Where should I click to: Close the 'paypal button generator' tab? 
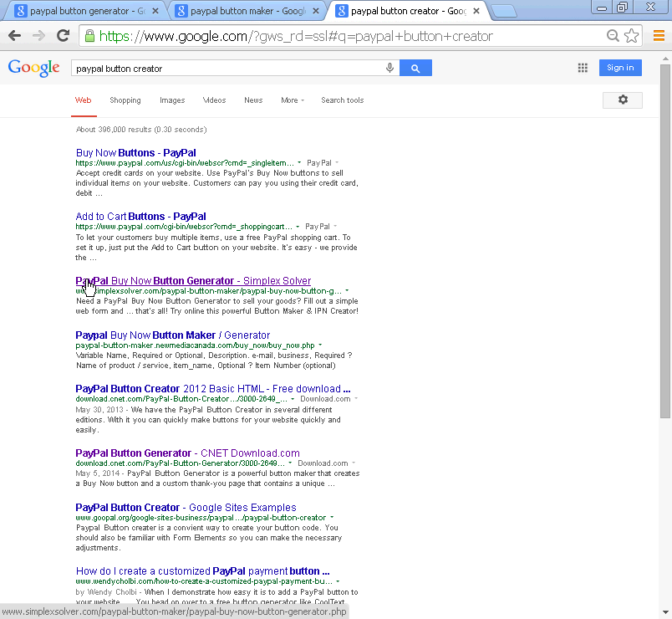(155, 11)
